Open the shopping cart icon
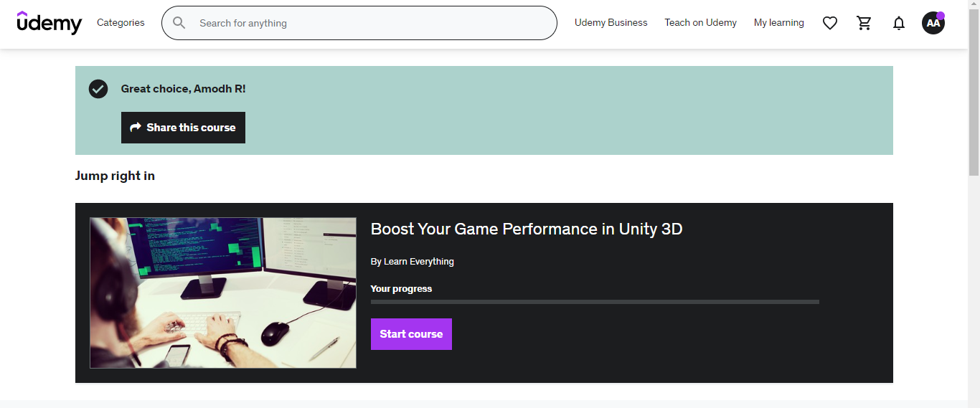Screen dimensions: 980x408 864,23
